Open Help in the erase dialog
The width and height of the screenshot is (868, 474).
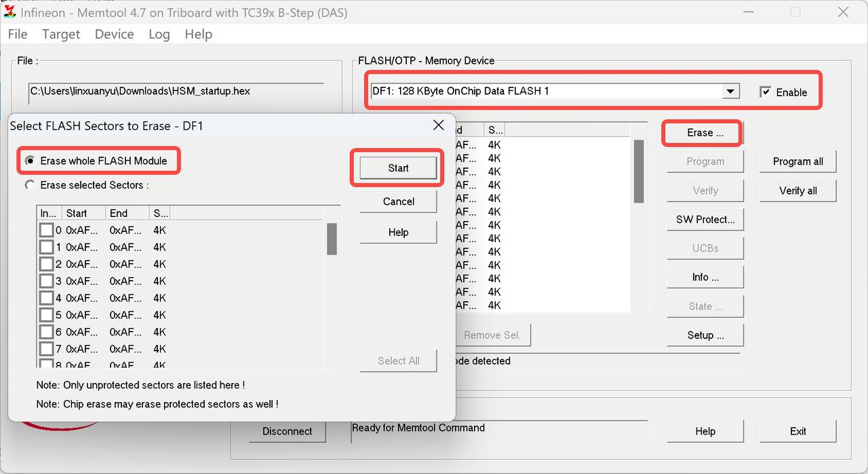pos(398,232)
